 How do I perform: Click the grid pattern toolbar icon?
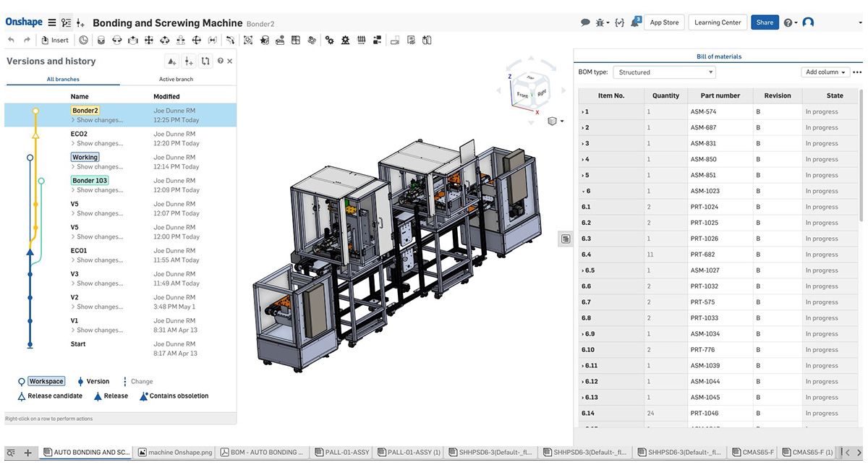pos(296,40)
